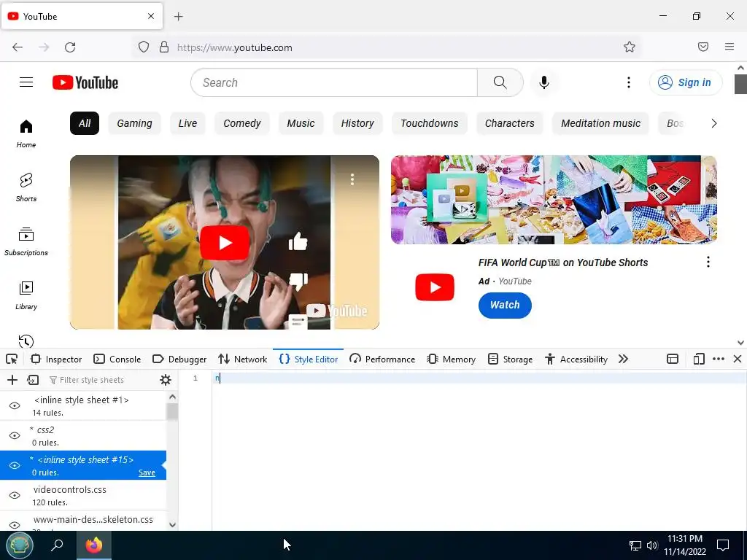Switch to Network tab
747x560 pixels.
coord(243,359)
